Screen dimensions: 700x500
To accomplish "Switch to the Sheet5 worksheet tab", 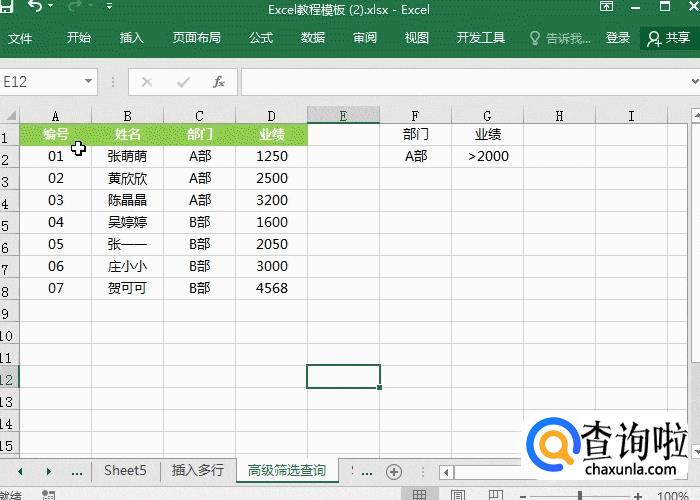I will pos(125,470).
